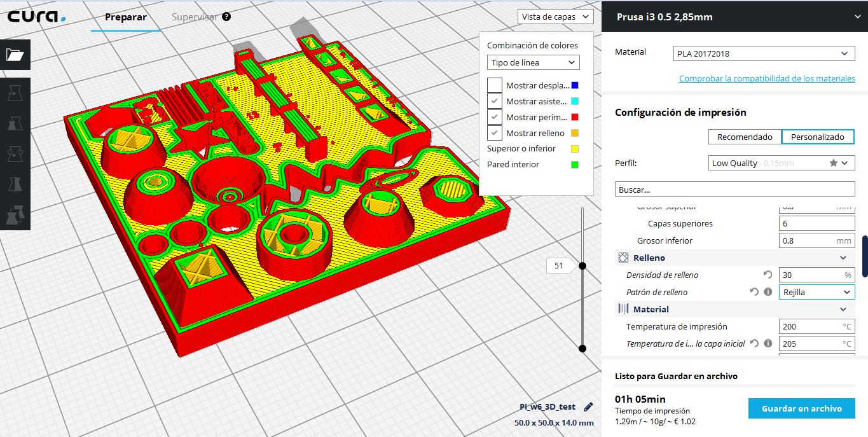Click the Densidad de relleno value field
The image size is (868, 437).
[816, 275]
